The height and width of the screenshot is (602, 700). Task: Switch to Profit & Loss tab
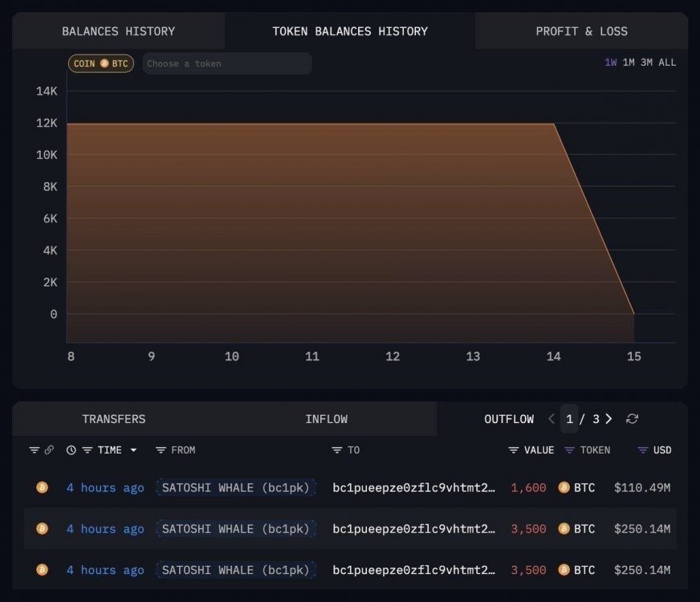pos(581,31)
